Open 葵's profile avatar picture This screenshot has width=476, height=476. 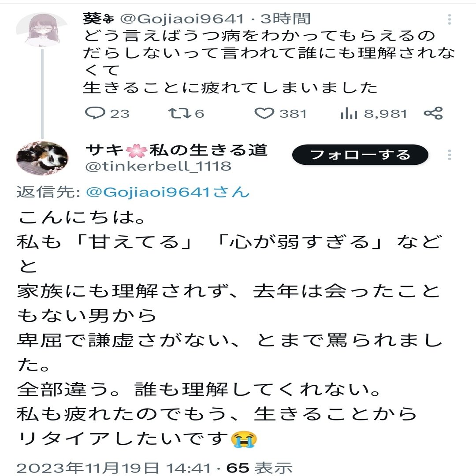pos(42,30)
